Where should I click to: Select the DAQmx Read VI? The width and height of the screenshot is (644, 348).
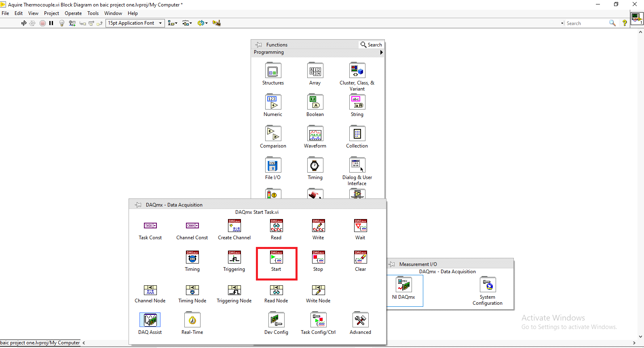pos(276,226)
